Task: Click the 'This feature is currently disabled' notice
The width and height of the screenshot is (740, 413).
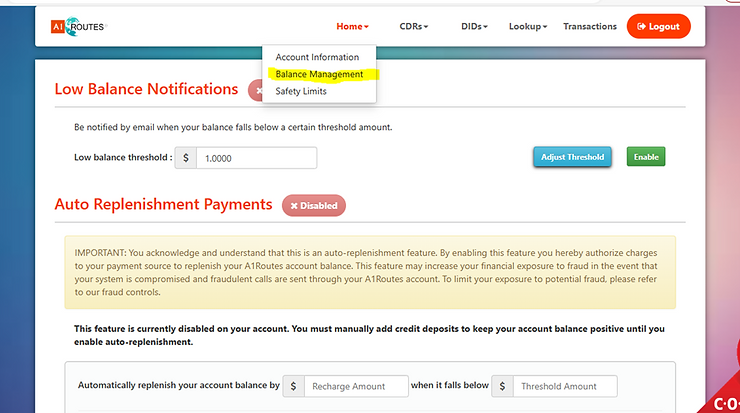Action: coord(369,335)
